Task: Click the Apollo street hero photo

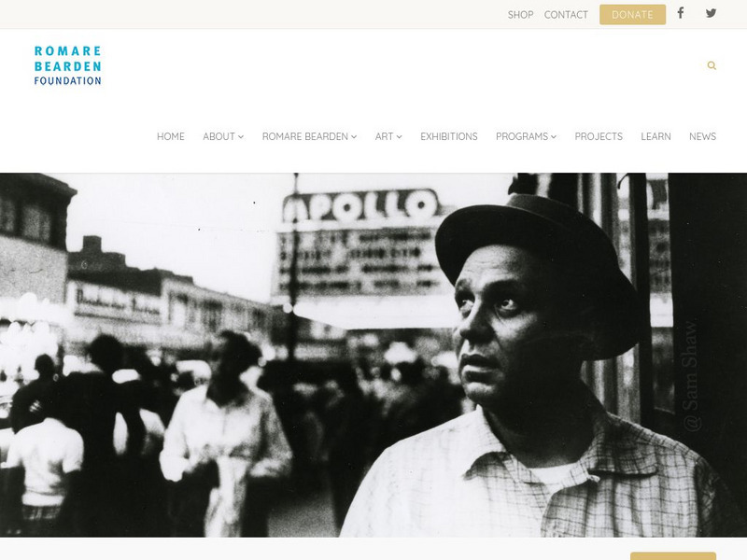Action: 373,355
